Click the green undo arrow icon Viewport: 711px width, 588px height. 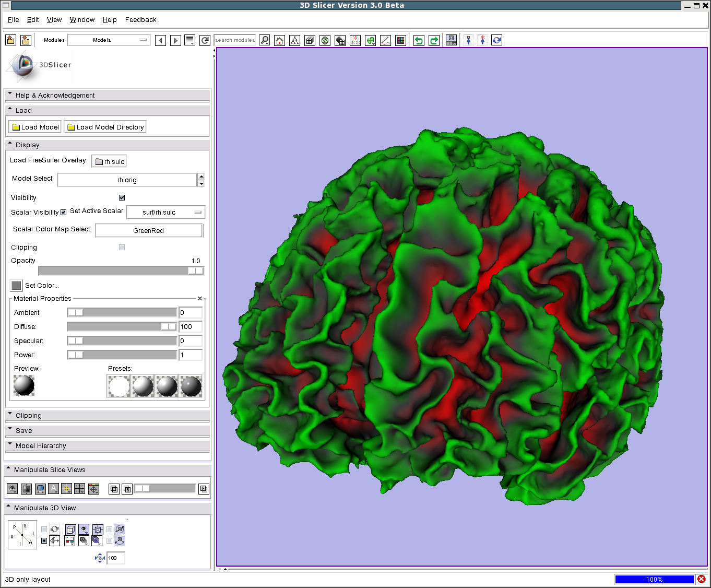click(x=419, y=40)
